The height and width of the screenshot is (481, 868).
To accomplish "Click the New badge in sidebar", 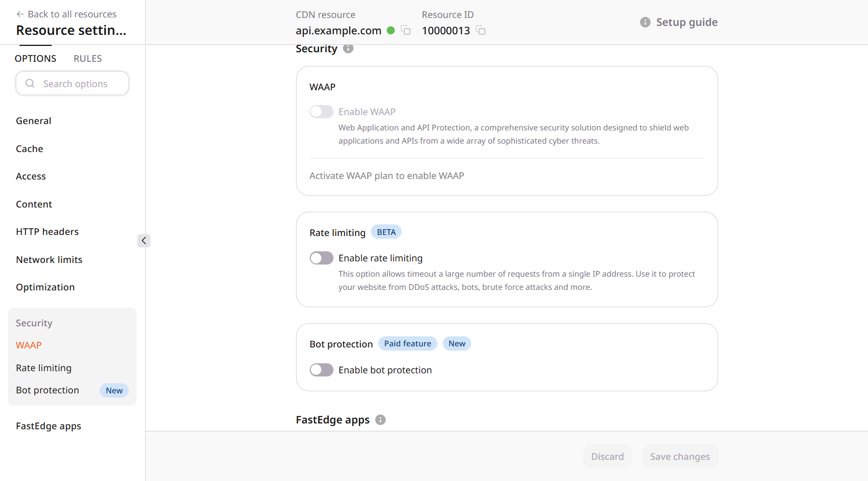I will tap(114, 391).
